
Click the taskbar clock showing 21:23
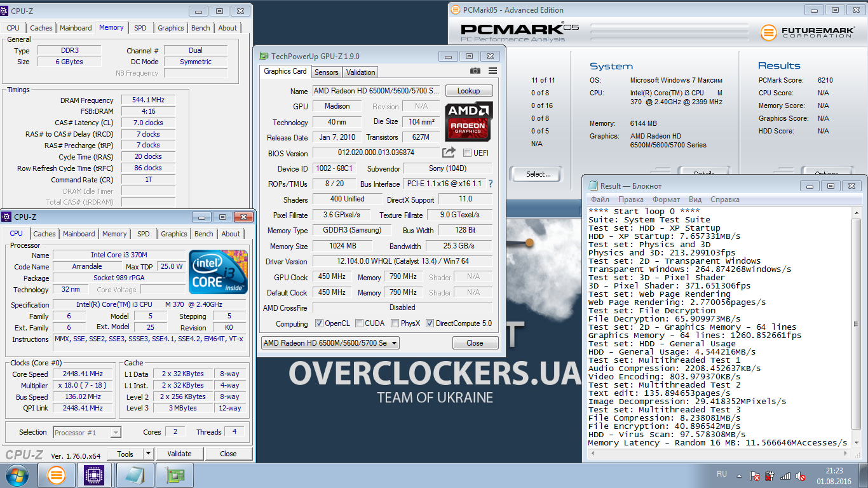834,475
